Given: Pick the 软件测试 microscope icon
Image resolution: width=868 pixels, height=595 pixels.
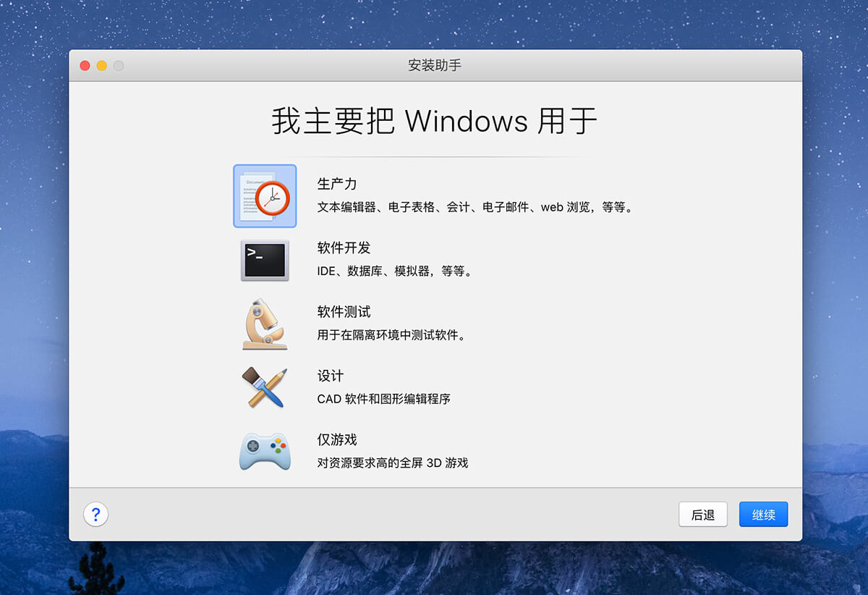Looking at the screenshot, I should (265, 324).
